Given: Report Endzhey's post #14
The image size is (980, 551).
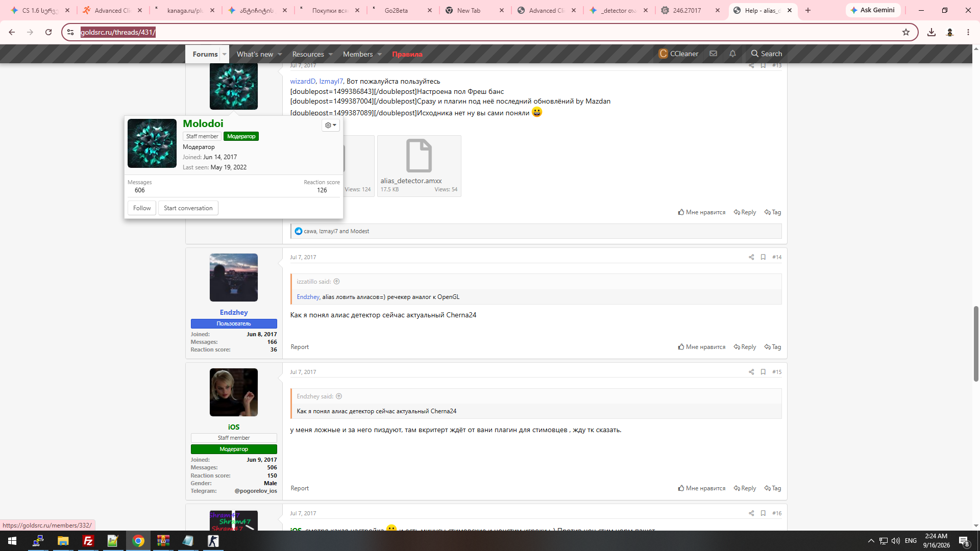Looking at the screenshot, I should (x=300, y=347).
